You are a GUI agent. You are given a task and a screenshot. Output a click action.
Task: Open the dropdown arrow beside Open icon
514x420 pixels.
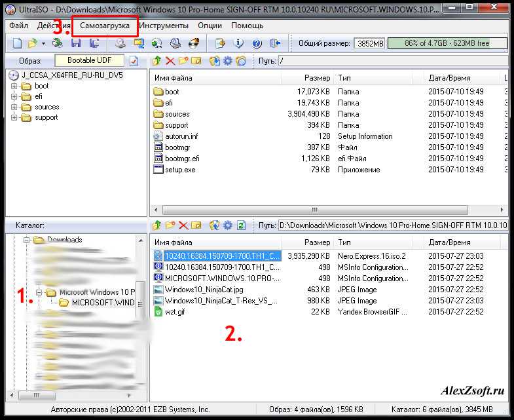point(43,44)
